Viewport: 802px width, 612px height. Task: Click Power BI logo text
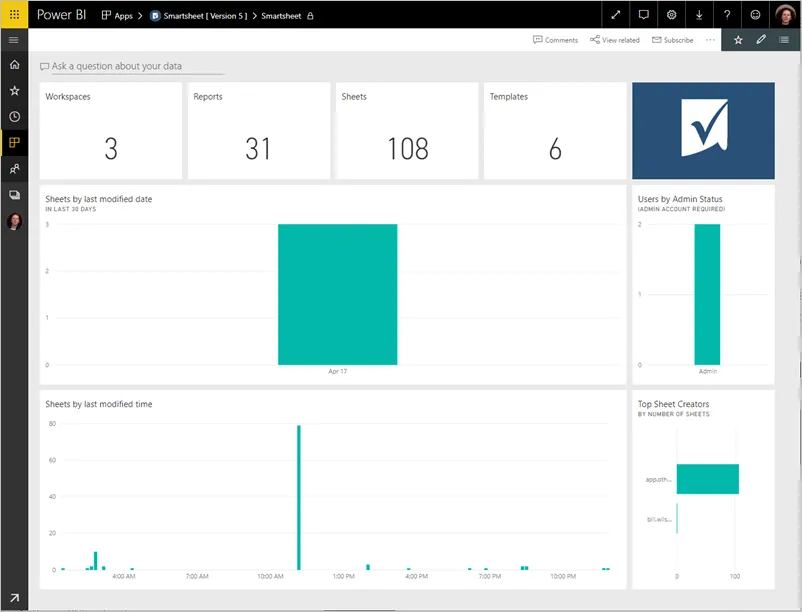61,15
